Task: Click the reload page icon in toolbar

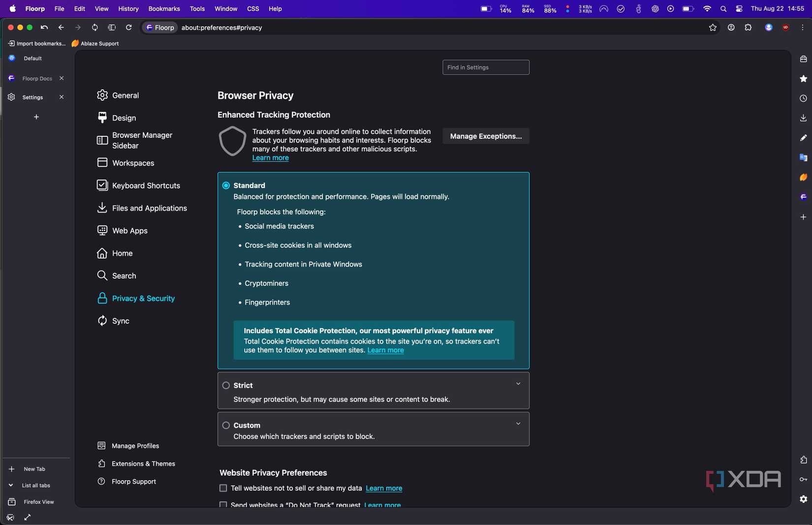Action: click(x=129, y=28)
